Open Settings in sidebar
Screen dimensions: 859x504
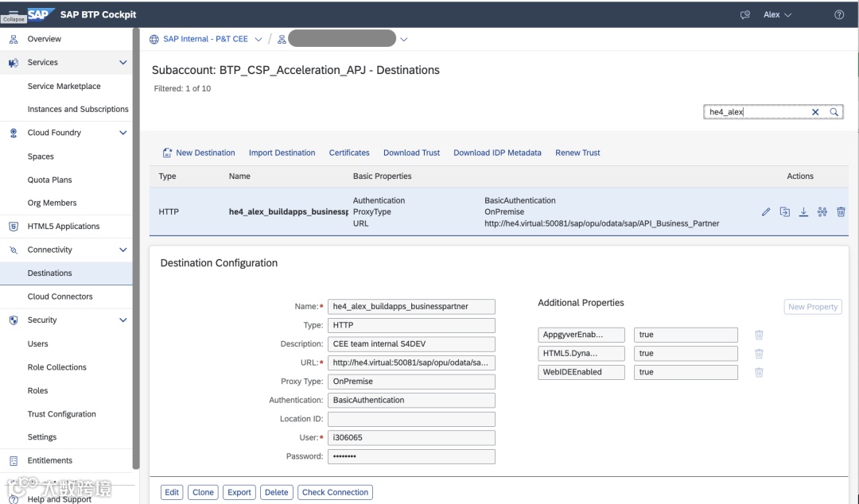click(x=42, y=437)
